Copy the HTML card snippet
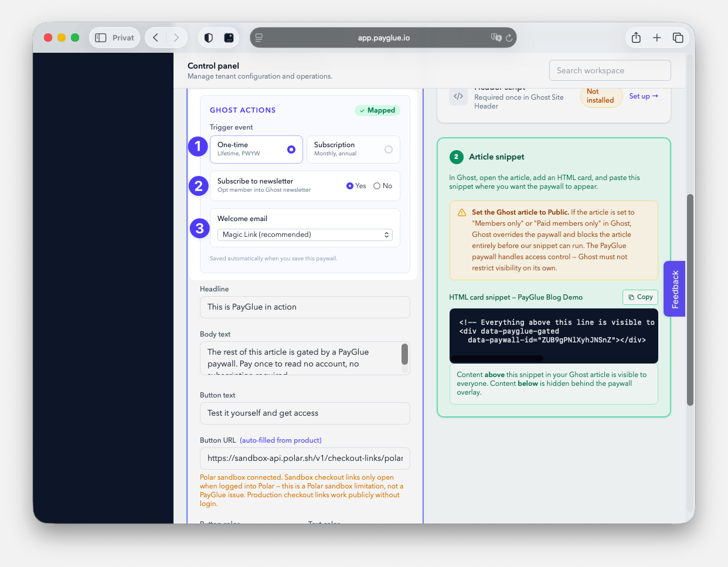Image resolution: width=728 pixels, height=567 pixels. [640, 297]
